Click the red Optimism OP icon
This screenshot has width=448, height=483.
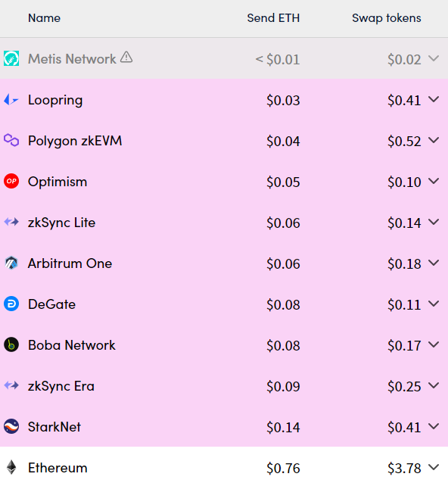(11, 181)
